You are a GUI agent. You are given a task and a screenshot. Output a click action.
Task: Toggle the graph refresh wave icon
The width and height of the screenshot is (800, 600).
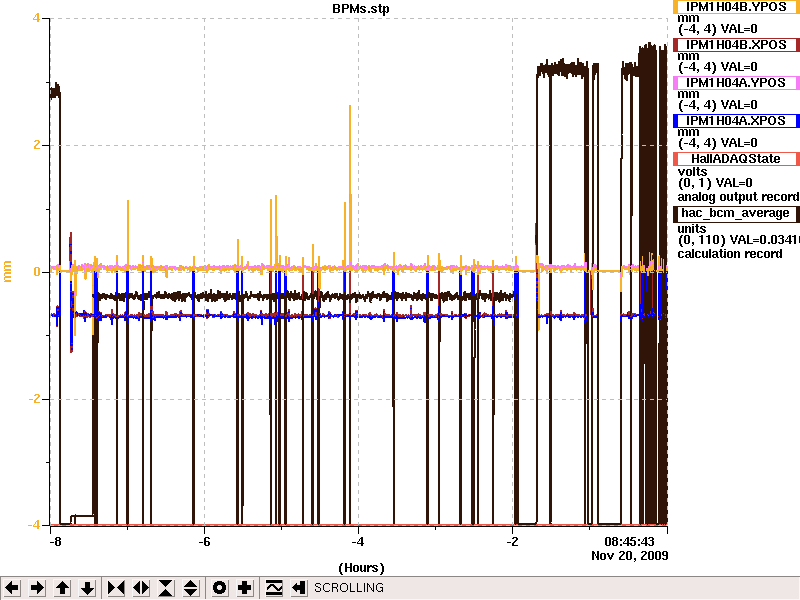[x=274, y=588]
